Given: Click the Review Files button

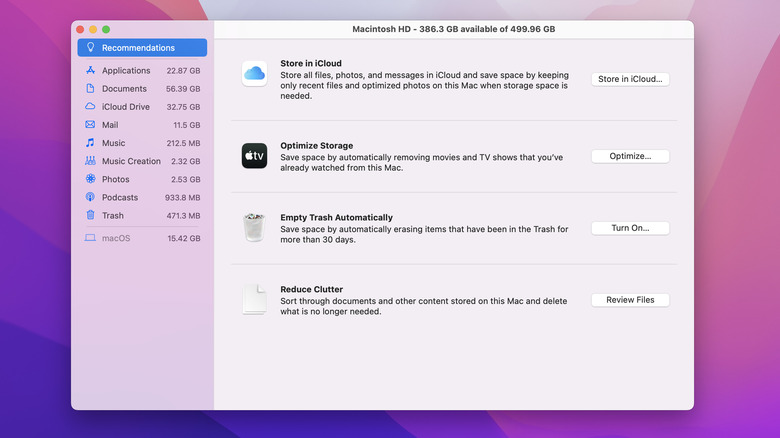Looking at the screenshot, I should pyautogui.click(x=630, y=300).
